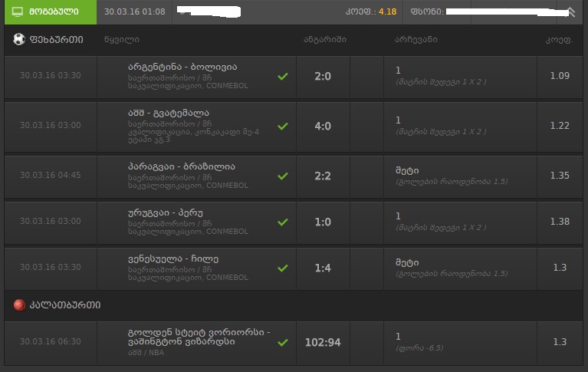This screenshot has height=372, width=588.
Task: Click the 1.3 odds in the NBA row
Action: (560, 341)
